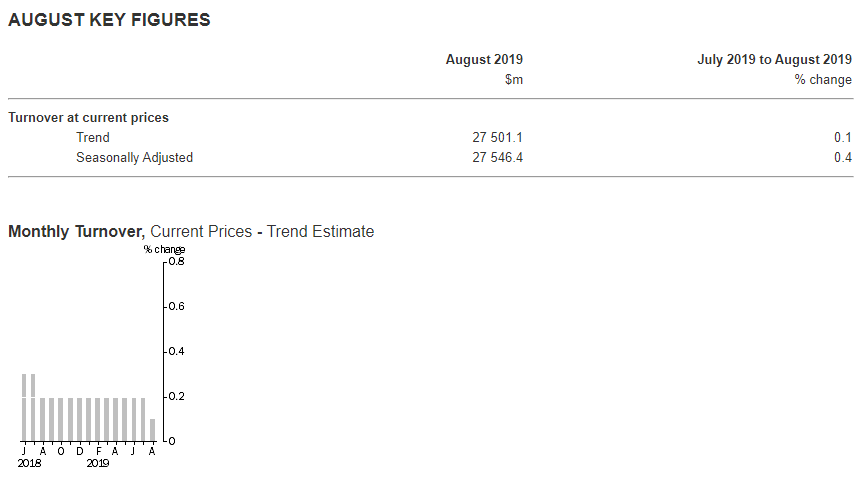Click the July 2019 to August 2019 header
The image size is (863, 477).
click(x=774, y=59)
